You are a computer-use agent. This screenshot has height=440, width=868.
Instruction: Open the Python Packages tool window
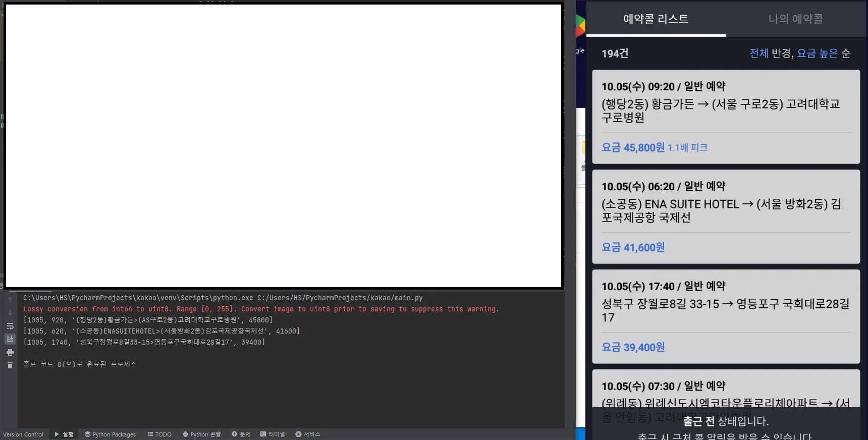[110, 434]
